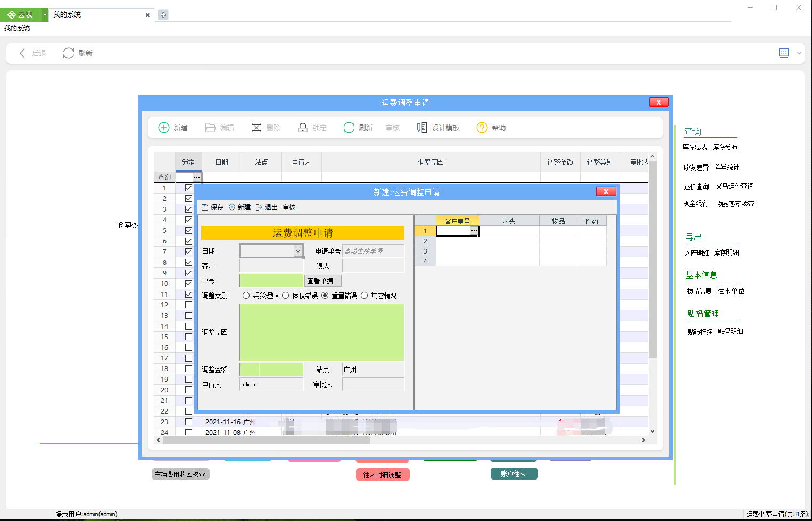Image resolution: width=812 pixels, height=521 pixels.
Task: Click the 后退 back arrow
Action: pos(22,53)
